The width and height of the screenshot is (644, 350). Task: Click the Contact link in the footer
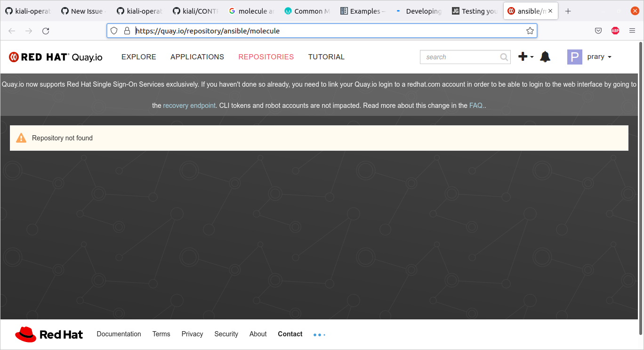pyautogui.click(x=290, y=334)
